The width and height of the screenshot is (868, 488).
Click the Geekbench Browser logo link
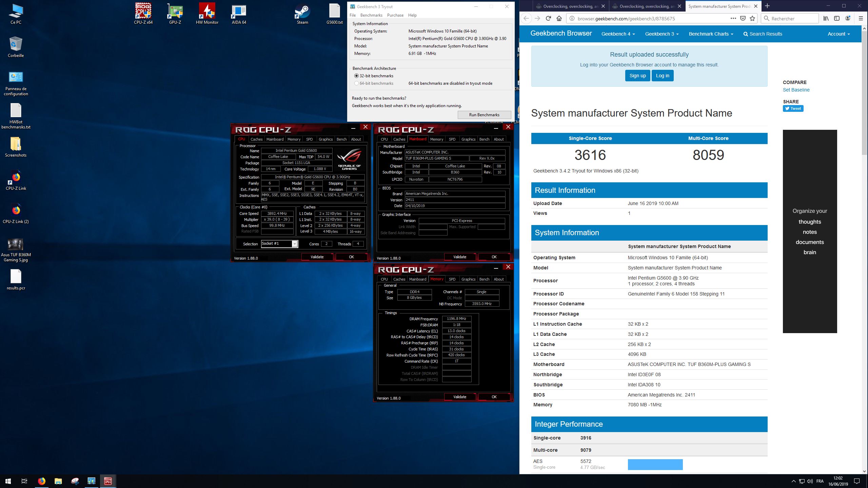(x=561, y=33)
